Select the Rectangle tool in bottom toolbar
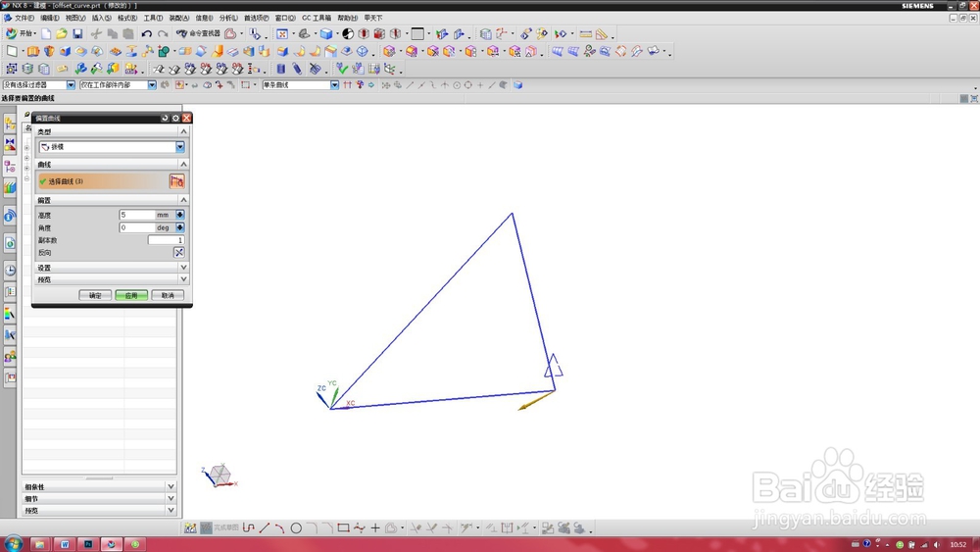980x552 pixels. (x=343, y=528)
